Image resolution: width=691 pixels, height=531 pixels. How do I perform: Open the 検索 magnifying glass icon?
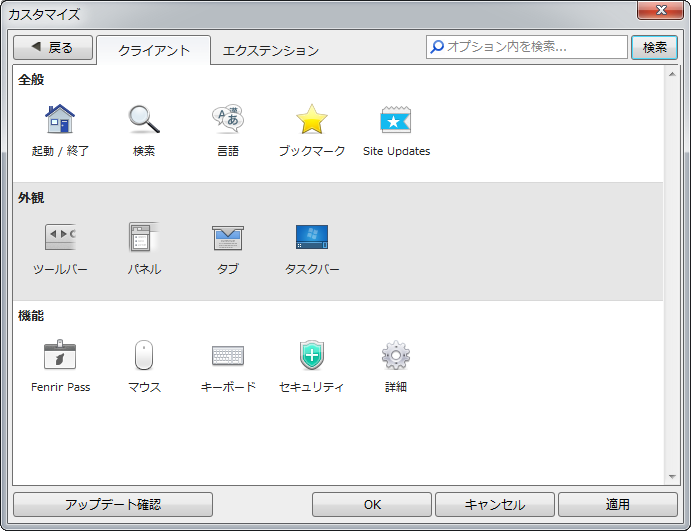[144, 119]
